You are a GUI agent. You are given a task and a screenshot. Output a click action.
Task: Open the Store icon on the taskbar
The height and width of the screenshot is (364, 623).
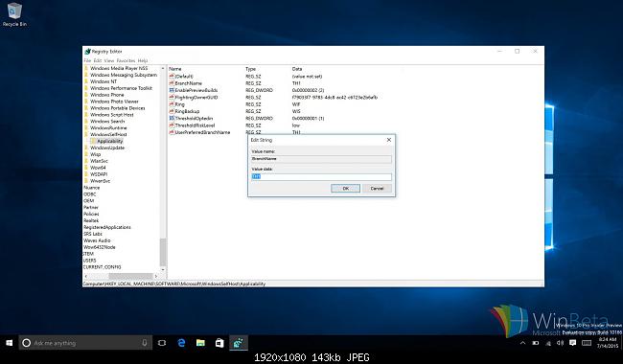coord(219,343)
